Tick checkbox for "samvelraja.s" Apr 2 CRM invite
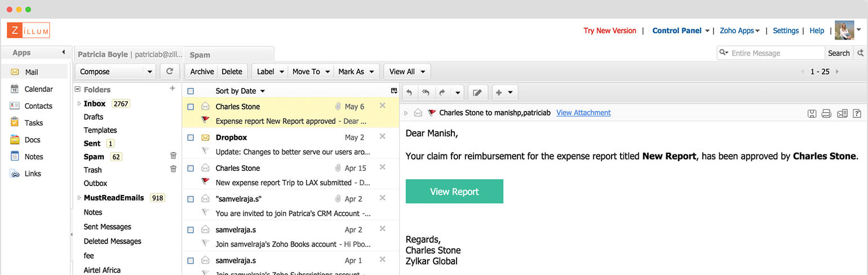This screenshot has height=275, width=868. 191,199
